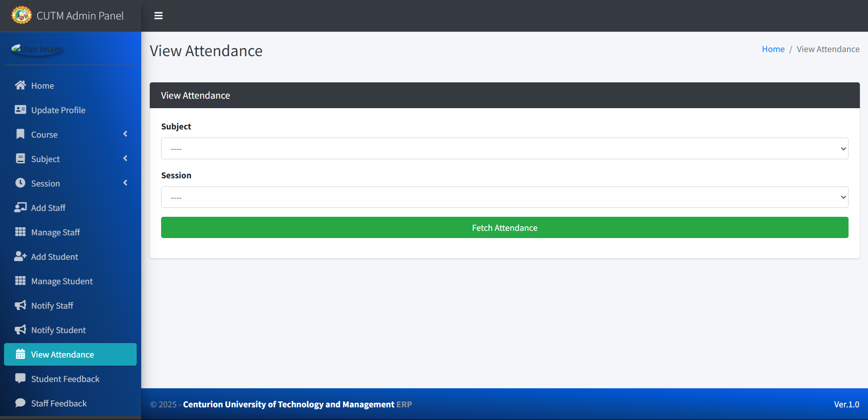
Task: Click the Session clock icon
Action: pyautogui.click(x=20, y=183)
